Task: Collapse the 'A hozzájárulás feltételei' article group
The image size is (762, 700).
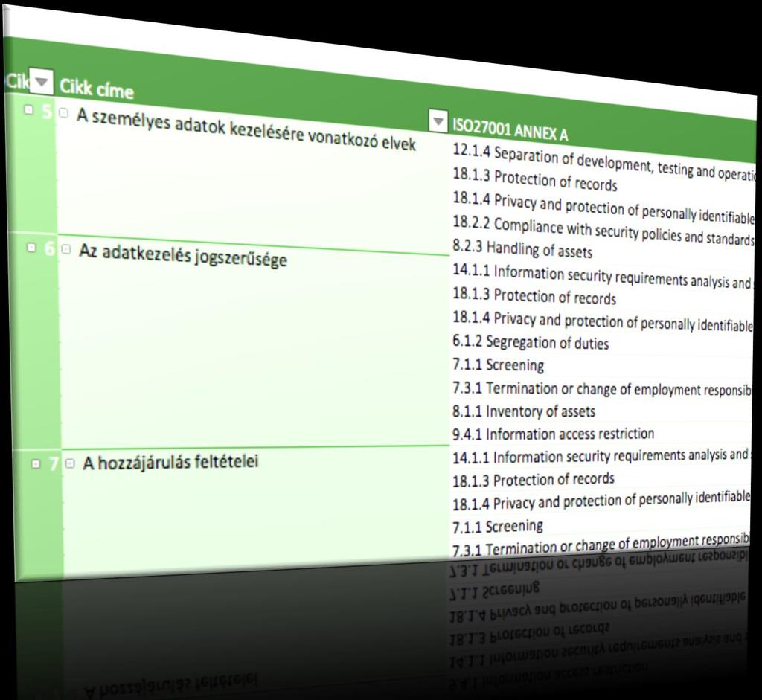Action: [x=70, y=464]
